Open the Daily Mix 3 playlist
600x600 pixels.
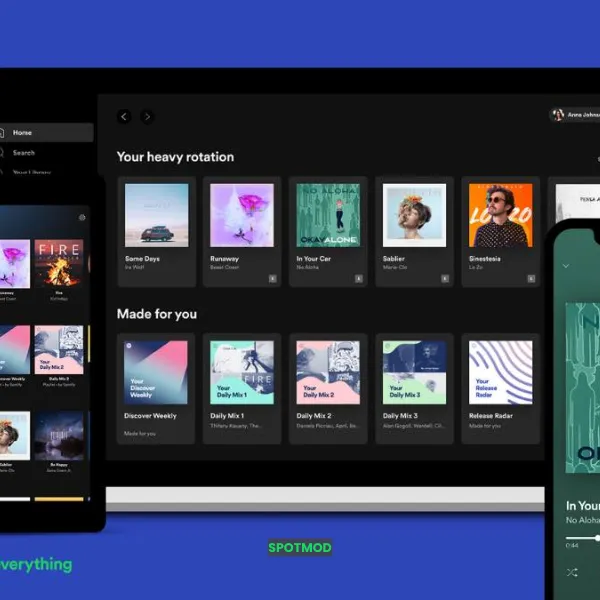[414, 388]
